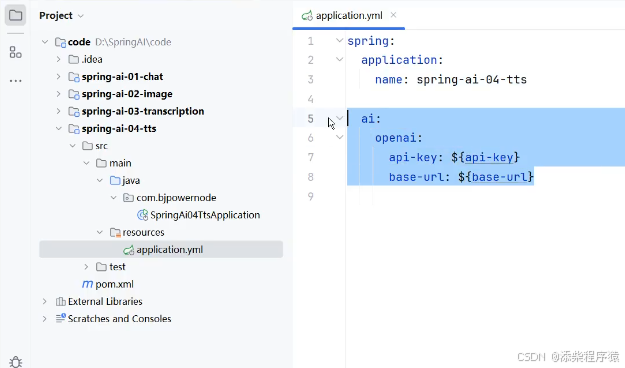Click the 'spring:' key on line 1
This screenshot has width=625, height=368.
click(x=371, y=41)
